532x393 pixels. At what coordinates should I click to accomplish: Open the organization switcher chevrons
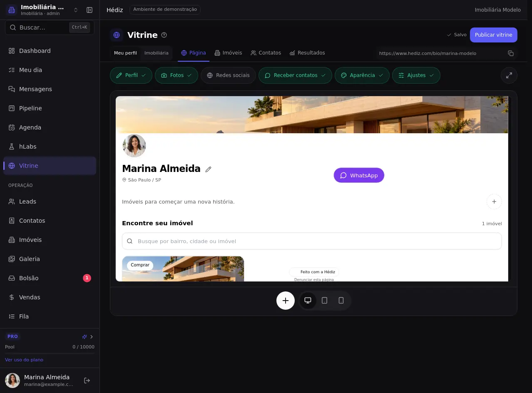pos(76,10)
